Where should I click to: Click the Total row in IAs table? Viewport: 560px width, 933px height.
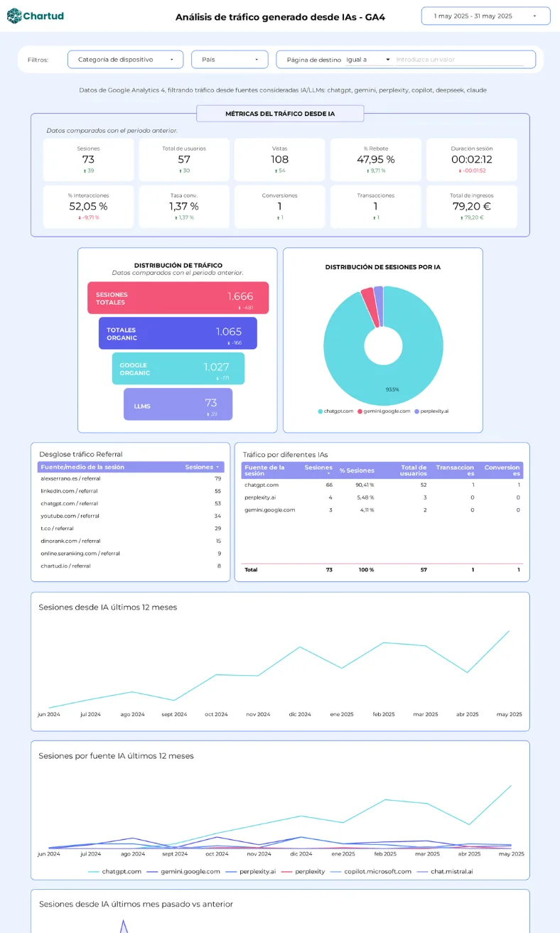point(382,570)
